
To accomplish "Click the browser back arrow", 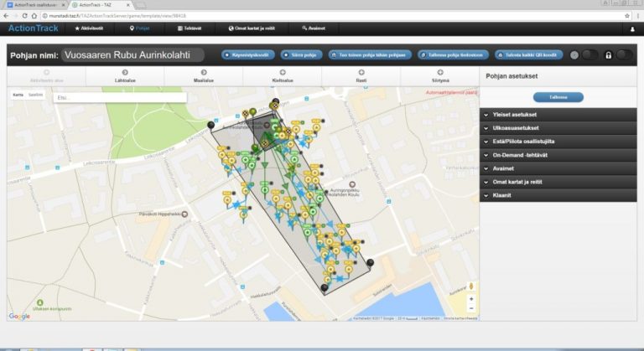I will point(6,16).
